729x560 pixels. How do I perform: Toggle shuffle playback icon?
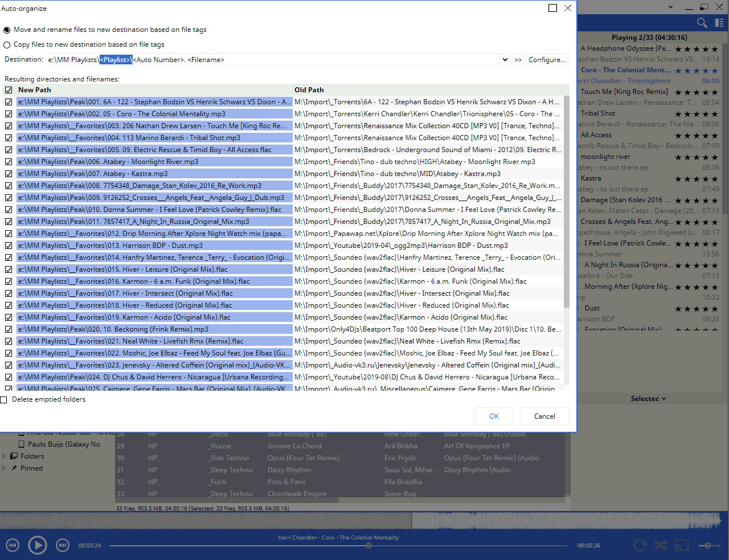(661, 545)
